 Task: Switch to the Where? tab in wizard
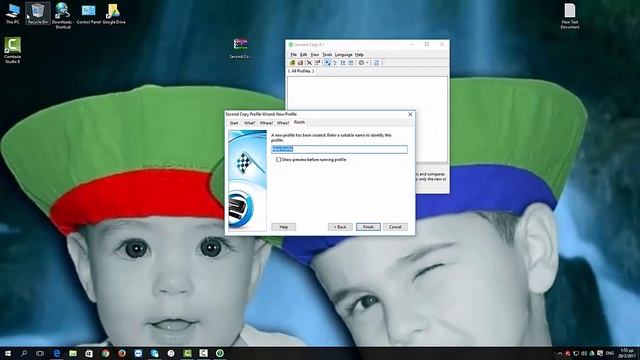(266, 123)
